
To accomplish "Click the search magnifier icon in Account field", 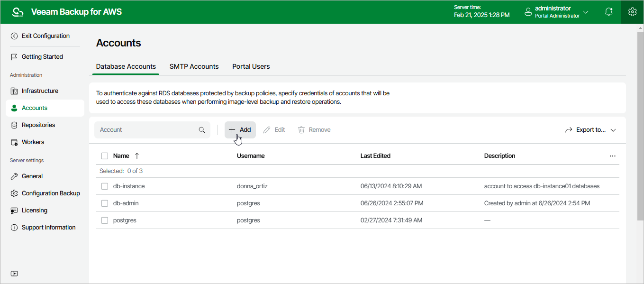I will (202, 130).
